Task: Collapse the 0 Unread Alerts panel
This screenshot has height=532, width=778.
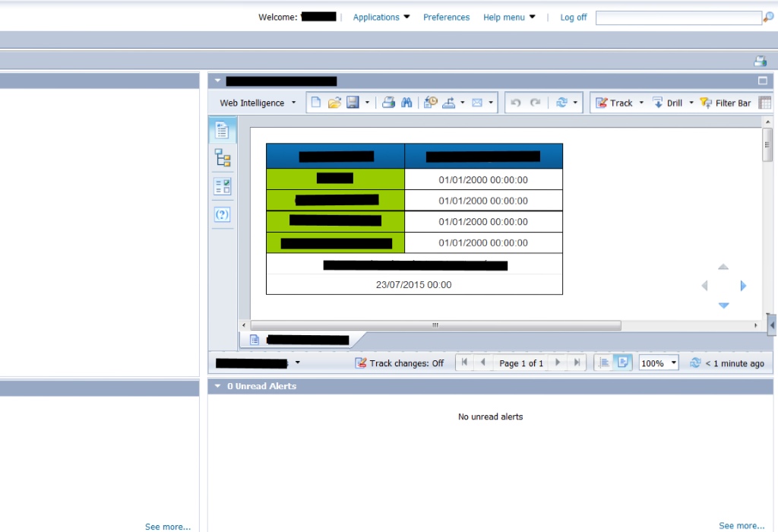Action: point(218,386)
